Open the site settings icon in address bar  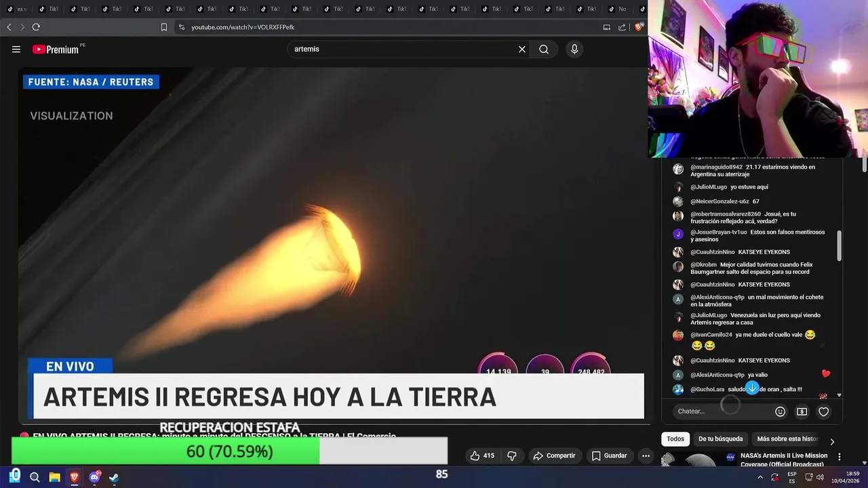[181, 27]
